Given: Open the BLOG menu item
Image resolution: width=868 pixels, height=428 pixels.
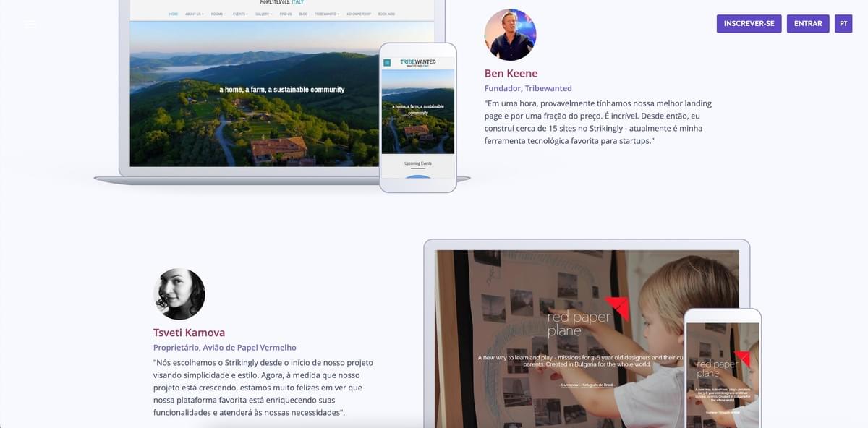Looking at the screenshot, I should click(x=303, y=13).
